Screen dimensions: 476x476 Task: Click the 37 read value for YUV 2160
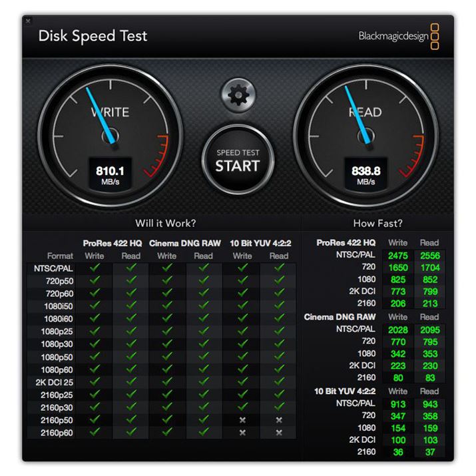point(430,452)
